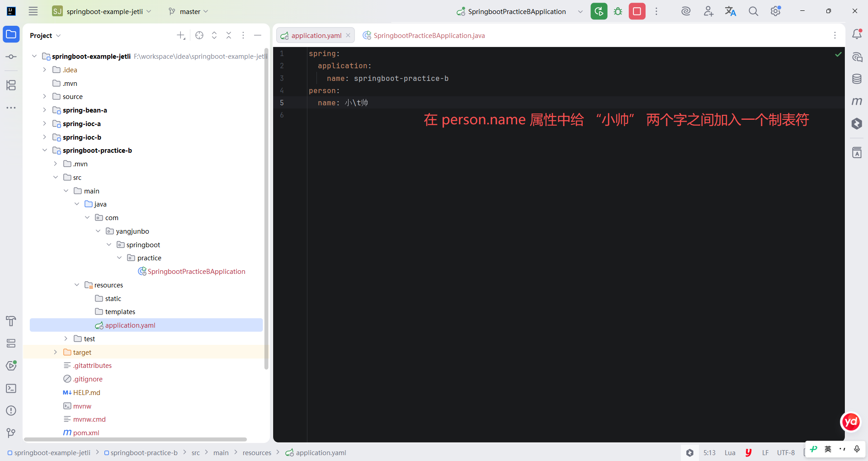868x461 pixels.
Task: Hide the Project panel
Action: 258,35
